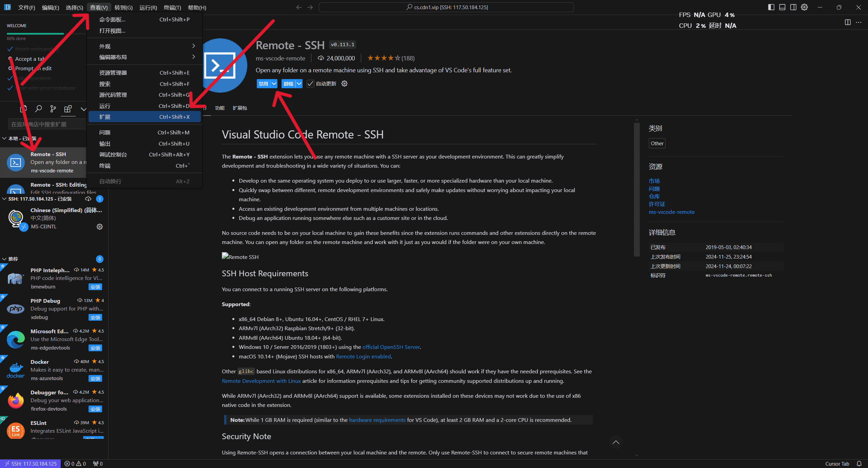The height and width of the screenshot is (468, 868).
Task: Open the extension settings gear next to auto update
Action: click(344, 83)
